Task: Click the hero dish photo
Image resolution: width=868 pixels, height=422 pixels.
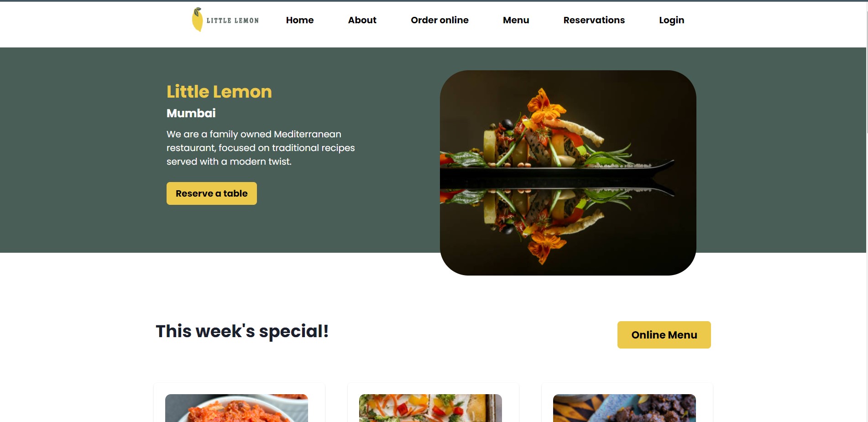Action: (568, 172)
